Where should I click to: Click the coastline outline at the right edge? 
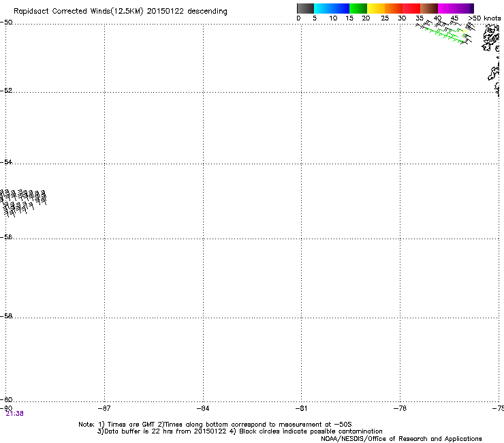click(492, 59)
